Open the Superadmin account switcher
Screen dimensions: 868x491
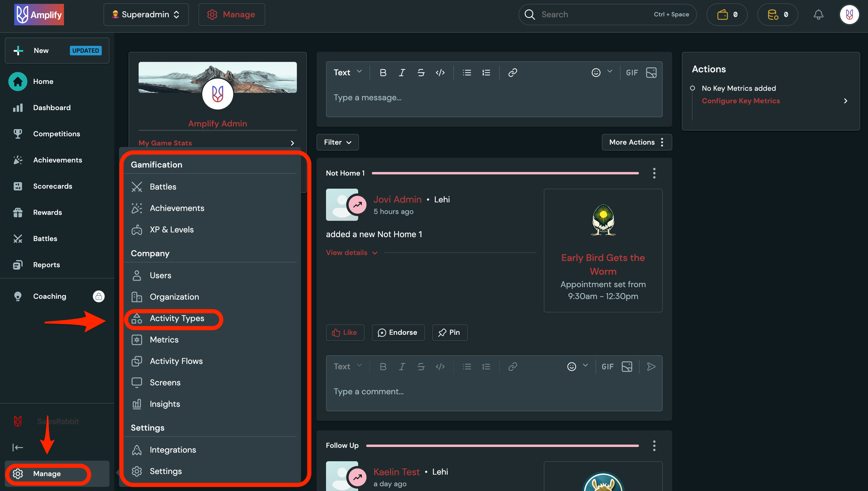pos(146,14)
